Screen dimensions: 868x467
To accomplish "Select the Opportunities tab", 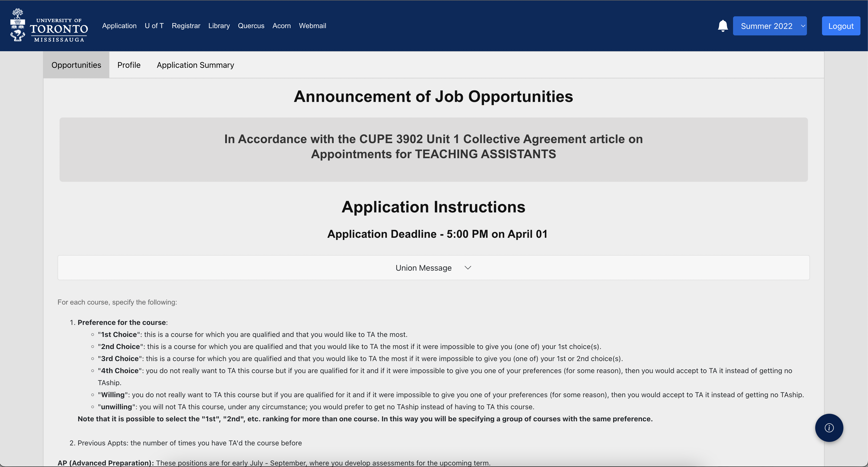I will [76, 65].
